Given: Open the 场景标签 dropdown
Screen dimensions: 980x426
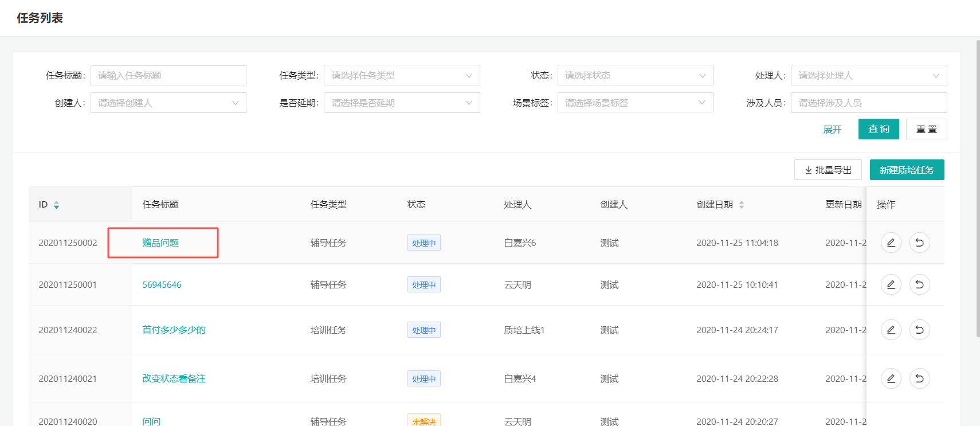Looking at the screenshot, I should (635, 103).
